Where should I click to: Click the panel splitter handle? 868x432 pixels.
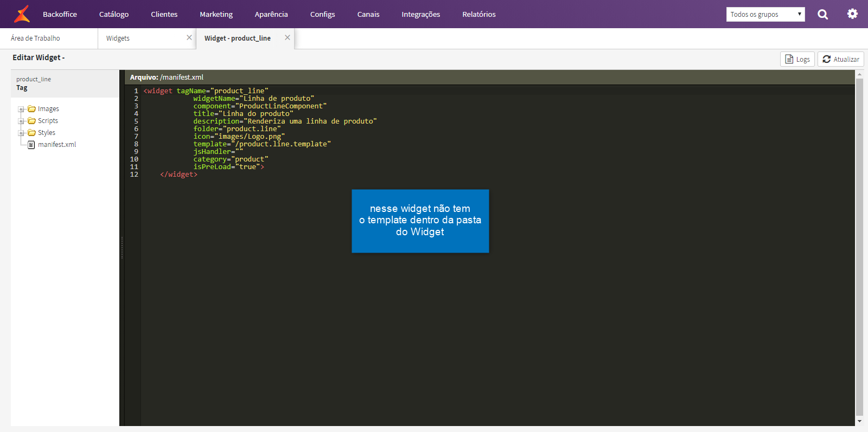click(122, 248)
